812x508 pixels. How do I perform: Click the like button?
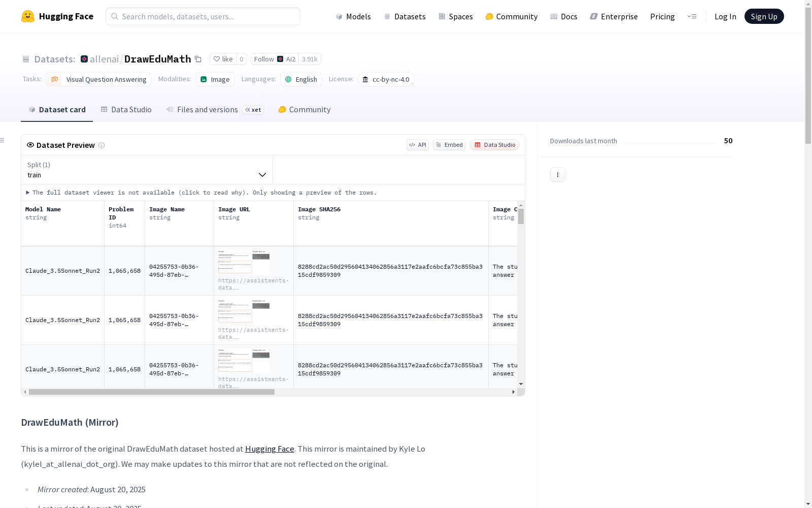[x=223, y=59]
